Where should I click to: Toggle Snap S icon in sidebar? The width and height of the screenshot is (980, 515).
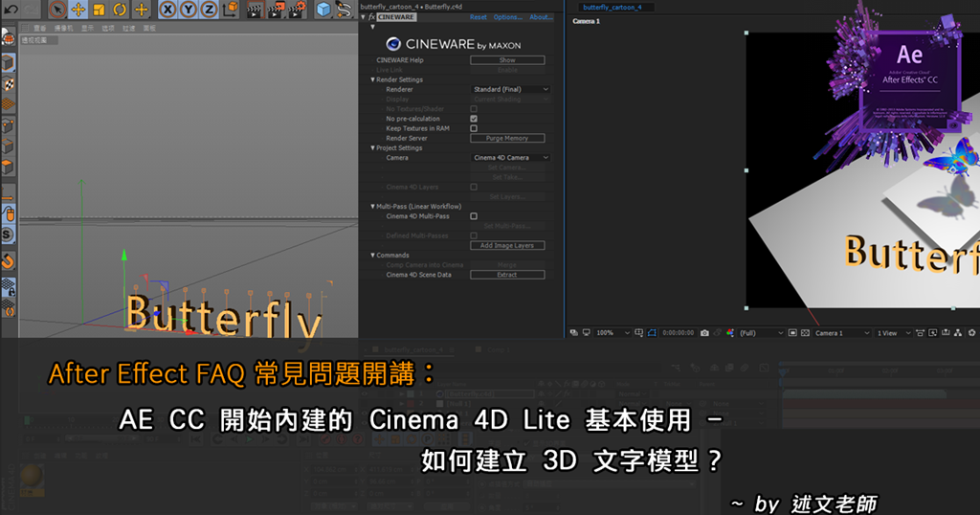[x=8, y=235]
